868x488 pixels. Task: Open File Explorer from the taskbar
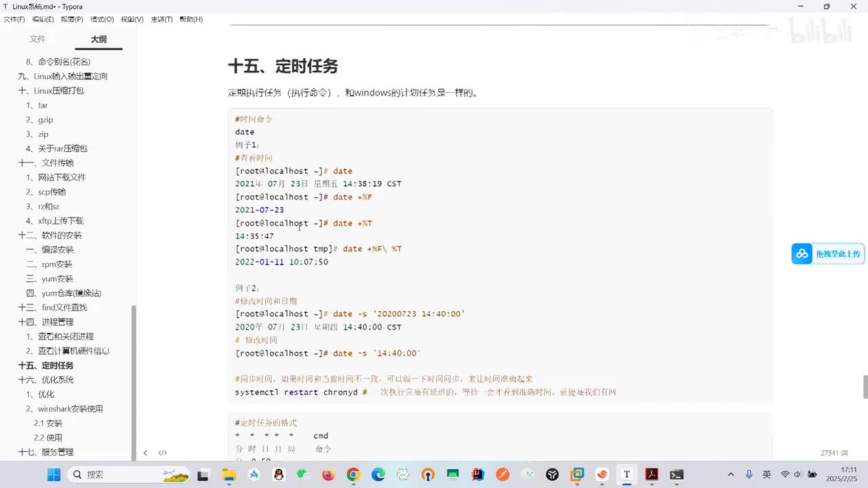[229, 474]
